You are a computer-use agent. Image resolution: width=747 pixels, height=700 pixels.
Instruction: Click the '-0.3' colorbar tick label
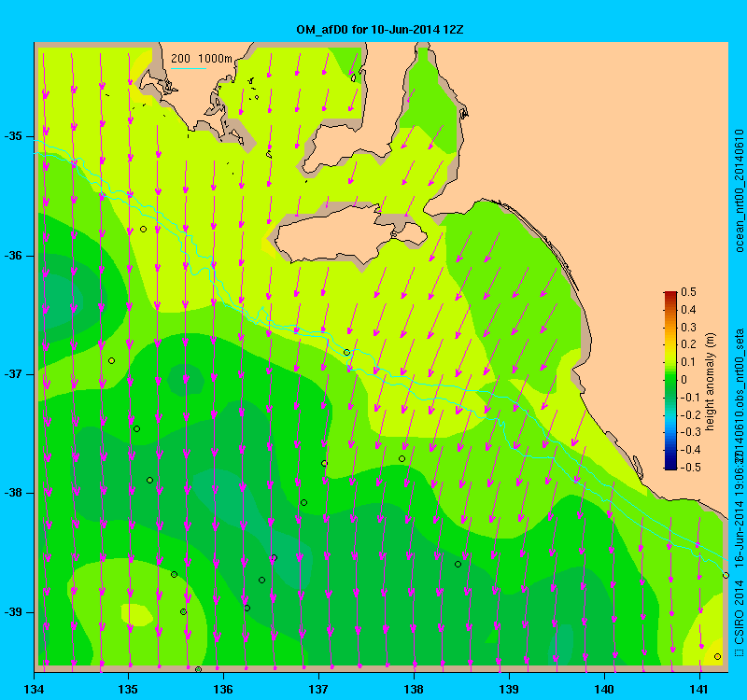tap(691, 432)
